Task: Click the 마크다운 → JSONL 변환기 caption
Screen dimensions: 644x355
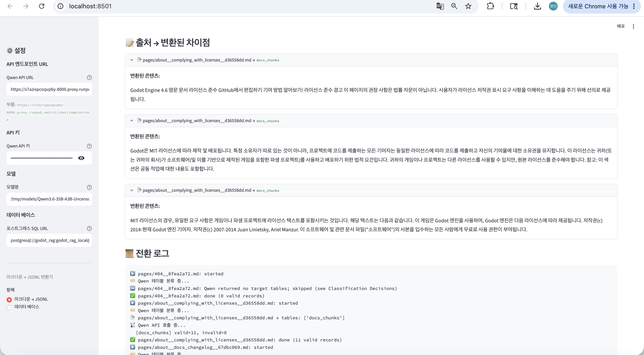Action: 30,277
